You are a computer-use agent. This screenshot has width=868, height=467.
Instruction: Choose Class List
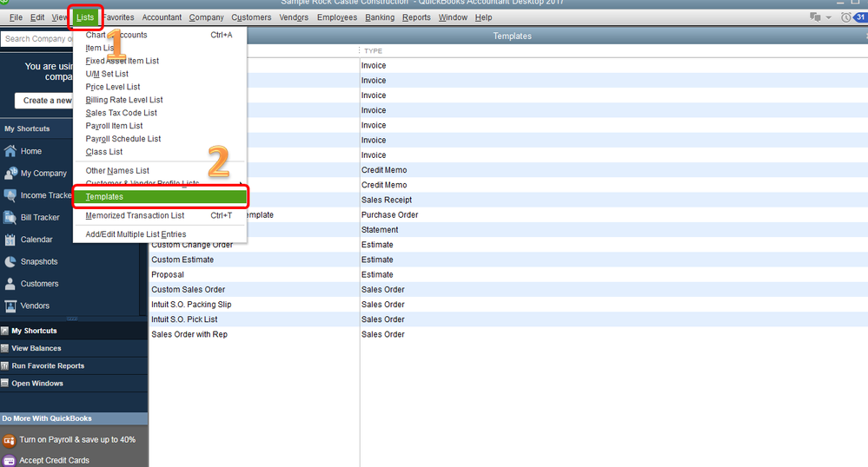pos(104,152)
